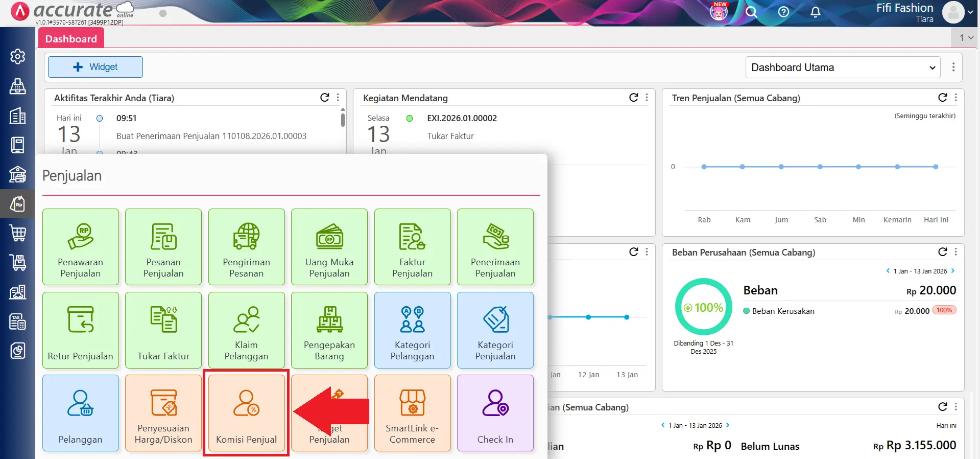The image size is (980, 459).
Task: Open Retur Penjualan module
Action: click(x=81, y=330)
